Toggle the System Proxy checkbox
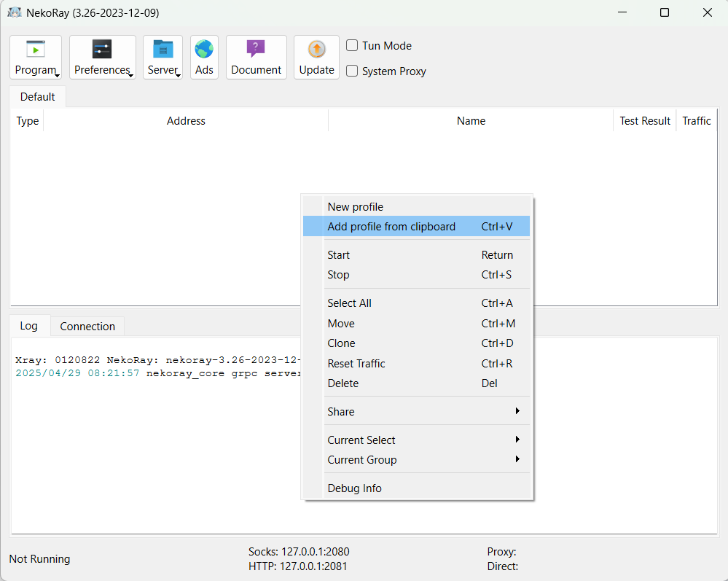The width and height of the screenshot is (728, 581). (x=352, y=71)
